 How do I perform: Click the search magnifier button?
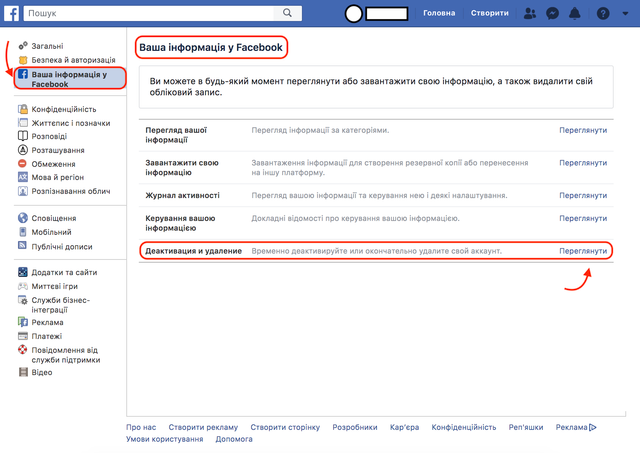pos(287,13)
